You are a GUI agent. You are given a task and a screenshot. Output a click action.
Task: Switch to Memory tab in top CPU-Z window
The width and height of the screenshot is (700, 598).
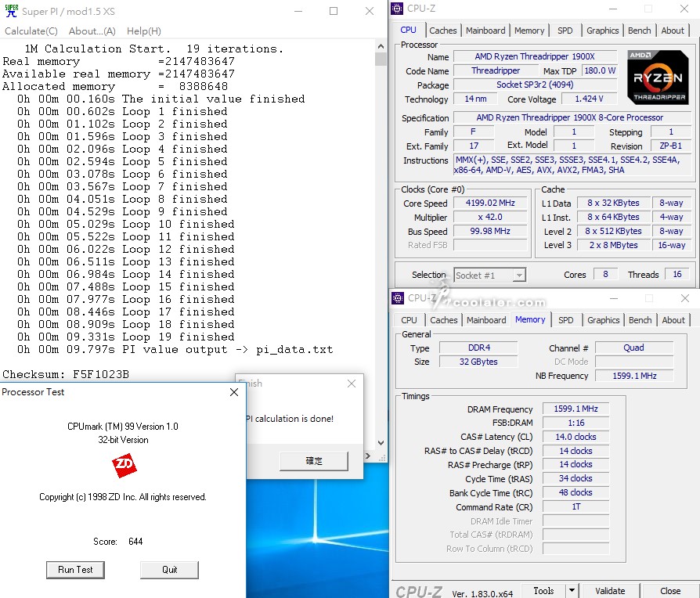(529, 31)
